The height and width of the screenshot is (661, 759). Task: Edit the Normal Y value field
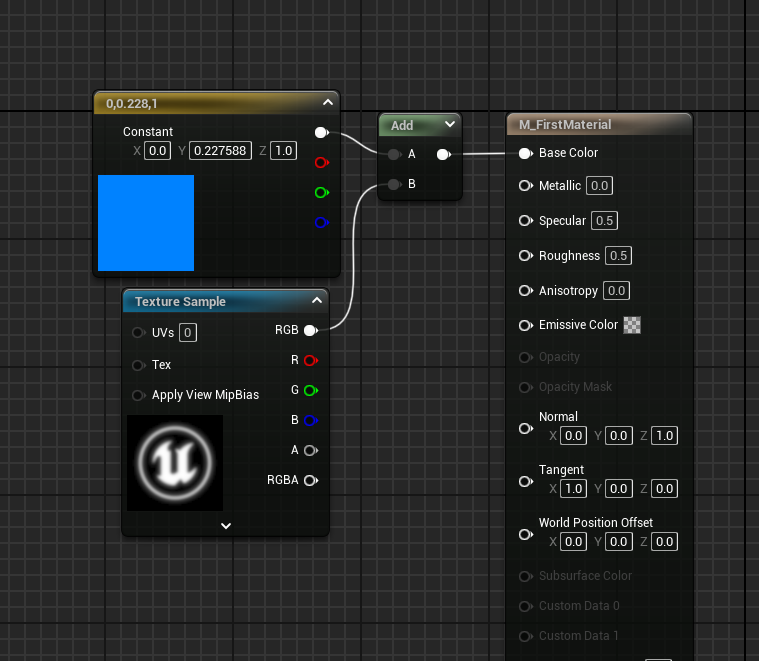(619, 436)
